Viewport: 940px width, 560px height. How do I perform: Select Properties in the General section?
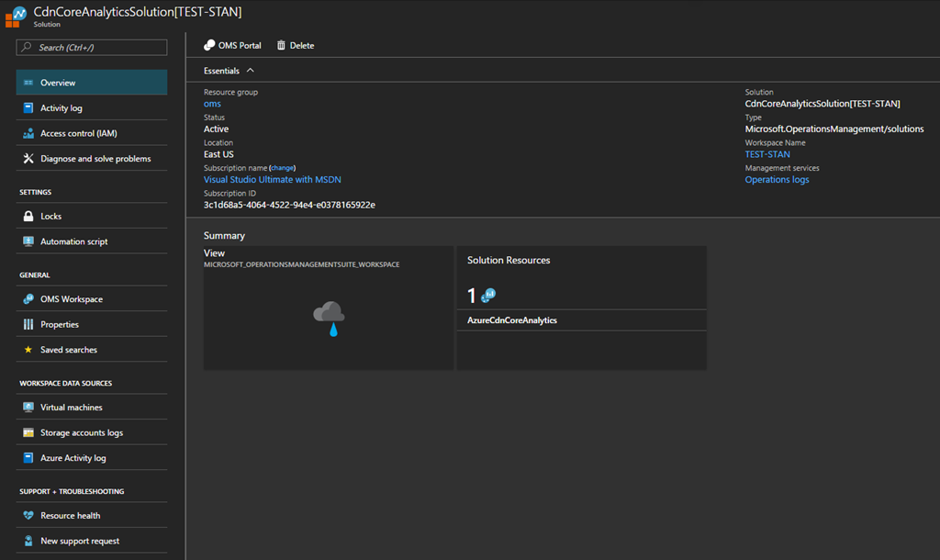tap(60, 324)
